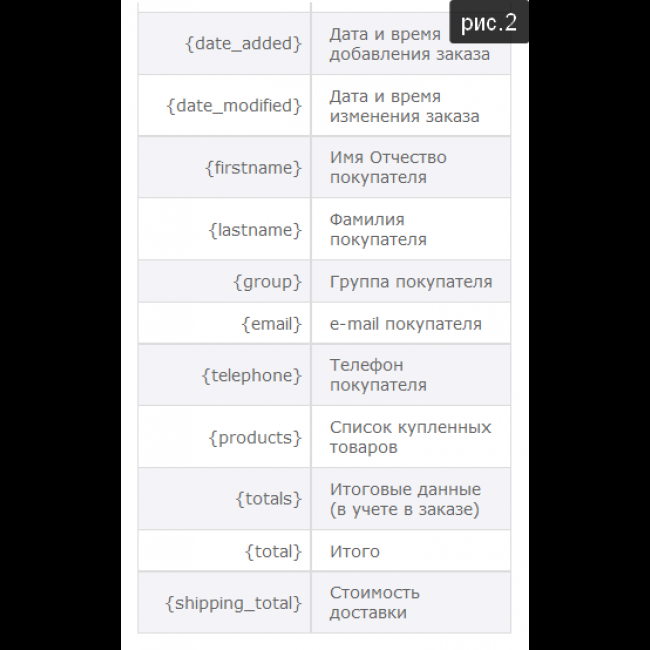Viewport: 650px width, 650px height.
Task: Click the 'Фамилия покупателя' description cell
Action: click(378, 230)
